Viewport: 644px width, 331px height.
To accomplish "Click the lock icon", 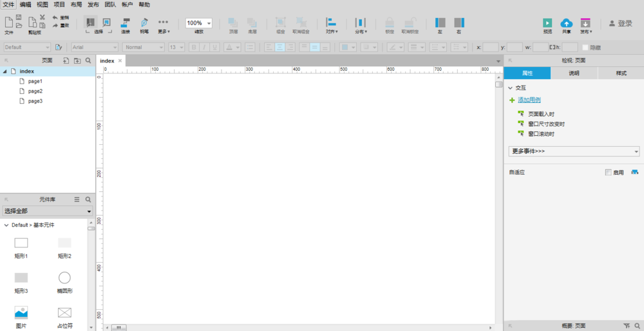I will click(390, 23).
